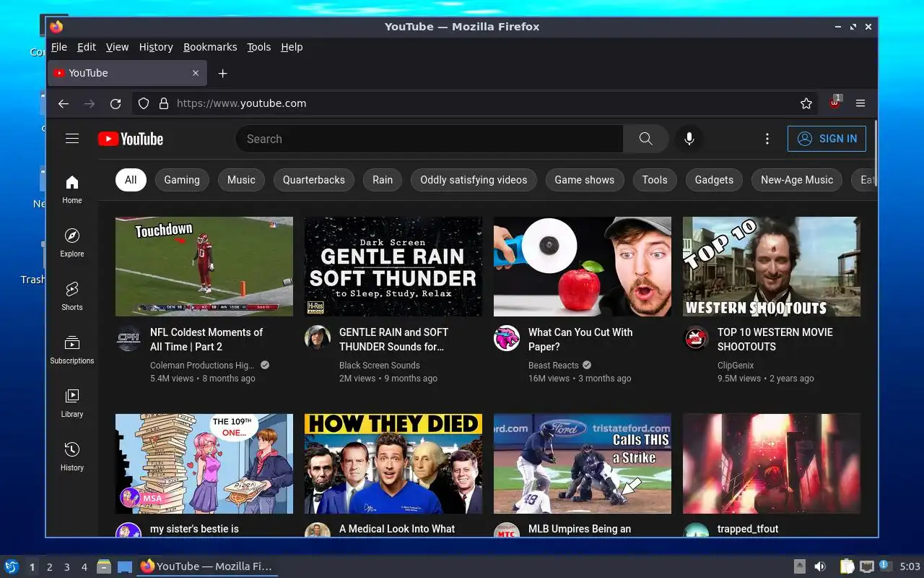Open the History menu in menu bar

point(156,47)
